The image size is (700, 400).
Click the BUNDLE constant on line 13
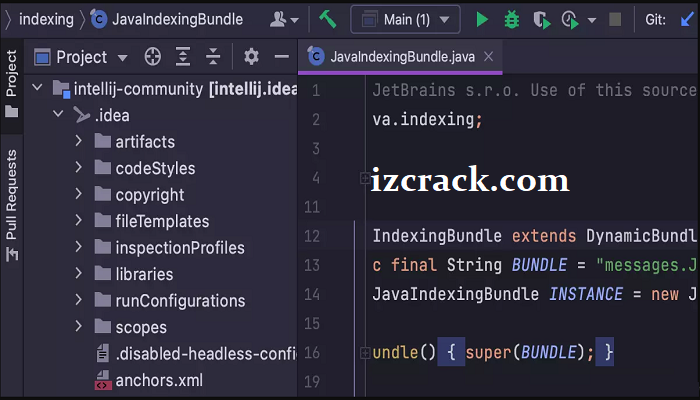[539, 265]
